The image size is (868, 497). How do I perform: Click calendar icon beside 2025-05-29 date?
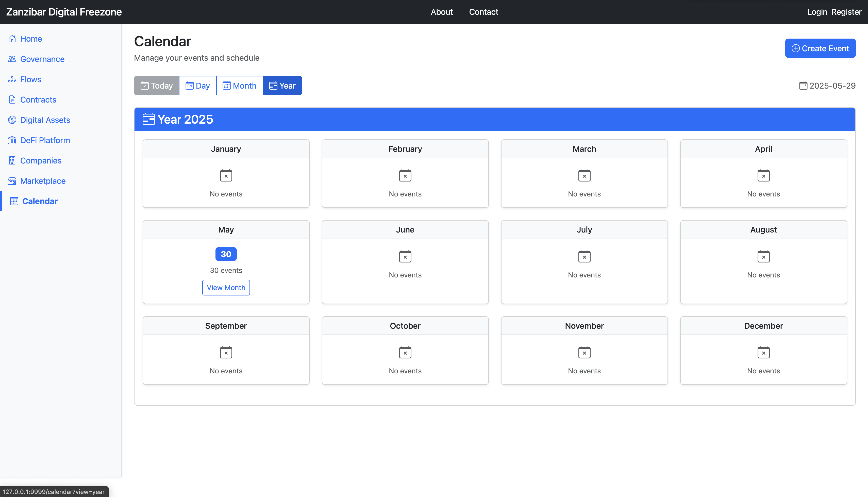click(803, 86)
